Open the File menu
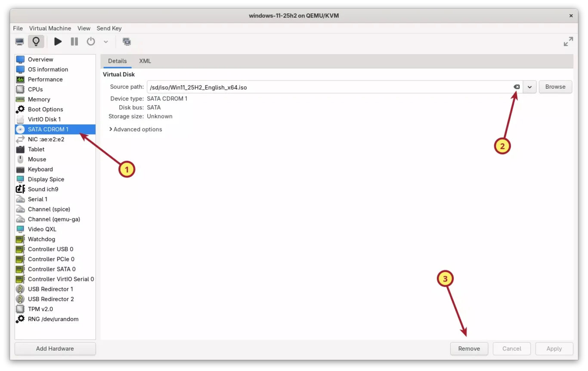The image size is (588, 371). [x=18, y=28]
